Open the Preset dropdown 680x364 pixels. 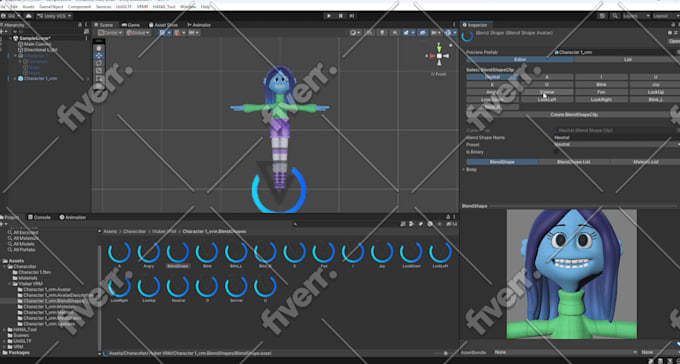[617, 144]
